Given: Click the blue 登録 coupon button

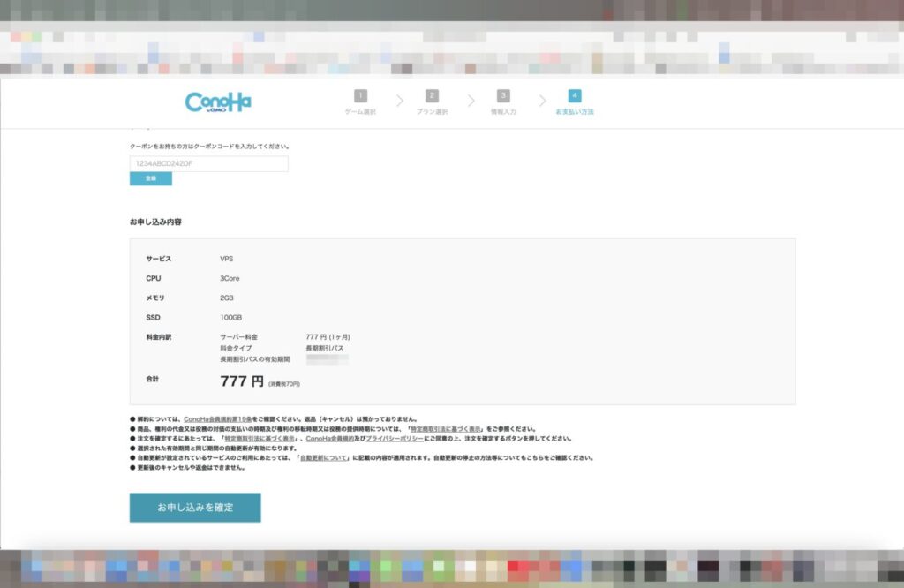Looking at the screenshot, I should (x=150, y=178).
